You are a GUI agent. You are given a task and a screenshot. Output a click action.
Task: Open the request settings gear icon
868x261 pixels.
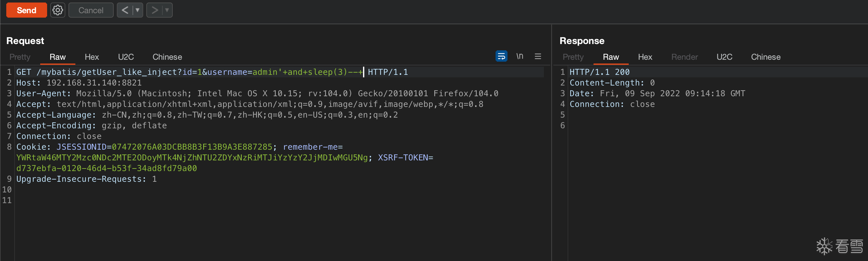[x=57, y=10]
